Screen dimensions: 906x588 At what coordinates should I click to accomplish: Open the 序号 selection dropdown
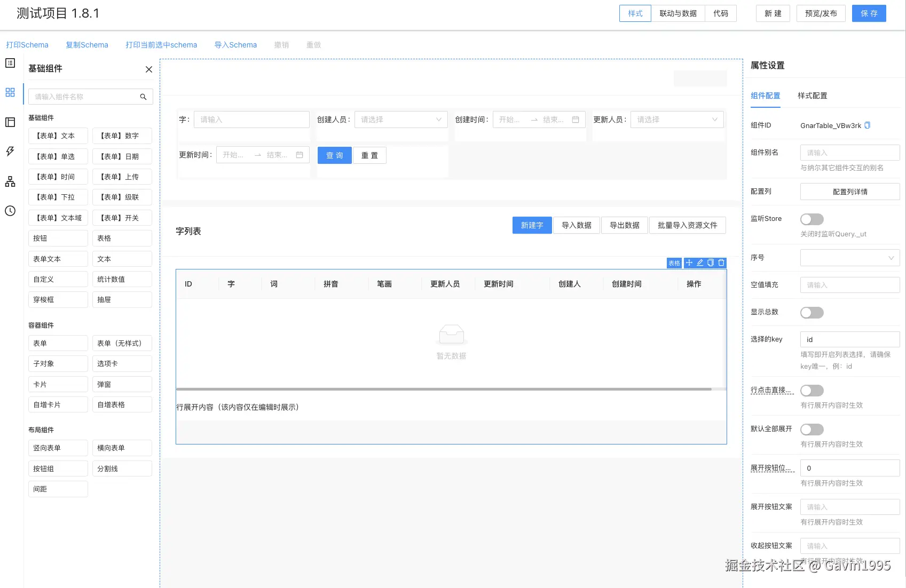pyautogui.click(x=849, y=258)
